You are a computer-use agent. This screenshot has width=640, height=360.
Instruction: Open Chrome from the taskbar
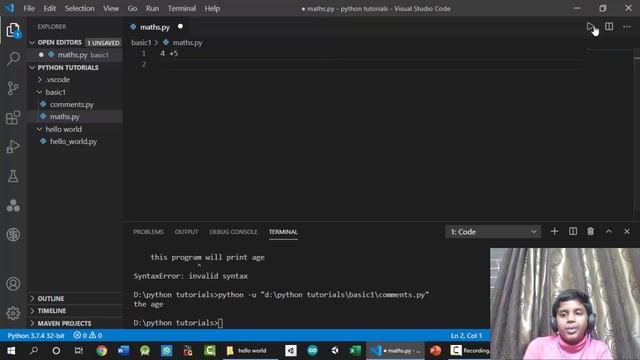tap(102, 351)
